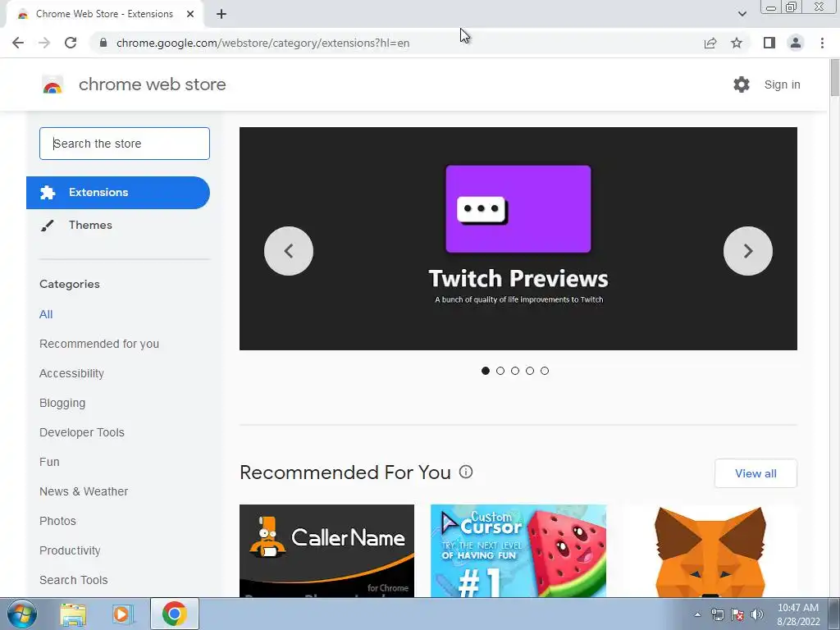Select second carousel dot
The height and width of the screenshot is (630, 840).
(x=500, y=371)
